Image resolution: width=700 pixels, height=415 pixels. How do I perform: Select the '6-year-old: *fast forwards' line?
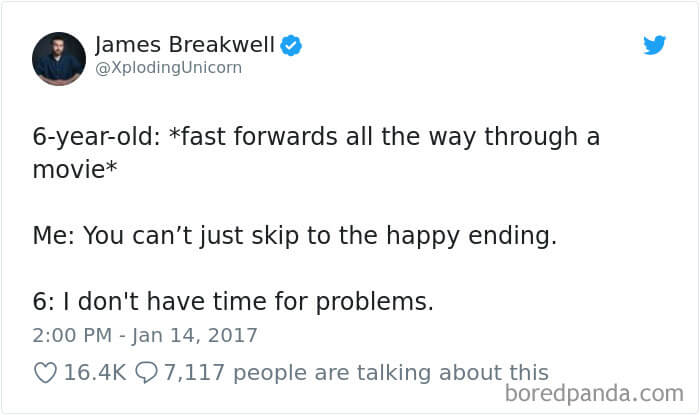tap(316, 137)
